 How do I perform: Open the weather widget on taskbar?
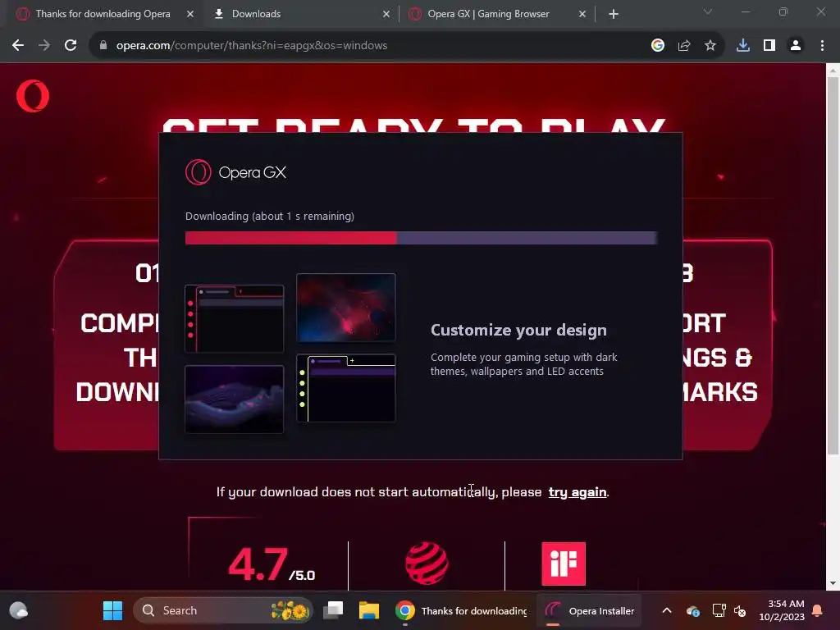point(19,610)
